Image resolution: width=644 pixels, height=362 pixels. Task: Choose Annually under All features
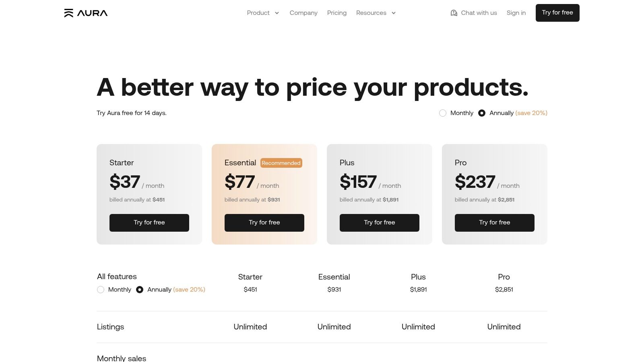(x=140, y=290)
